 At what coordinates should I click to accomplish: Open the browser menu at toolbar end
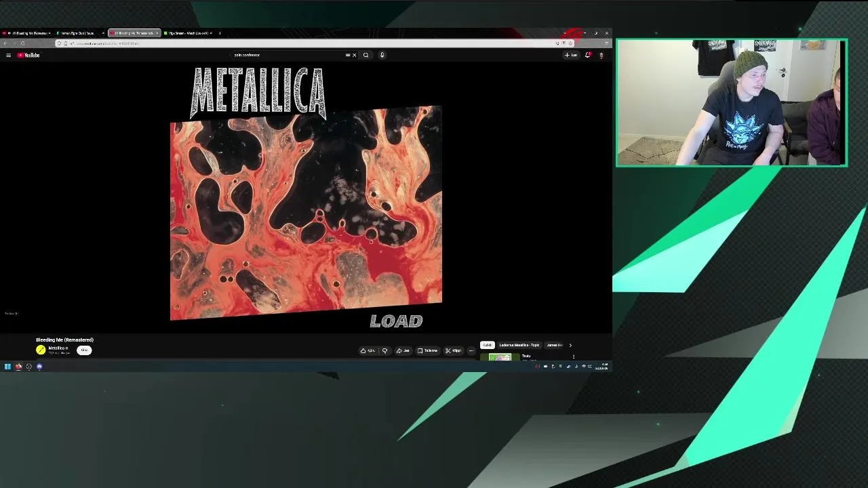606,43
